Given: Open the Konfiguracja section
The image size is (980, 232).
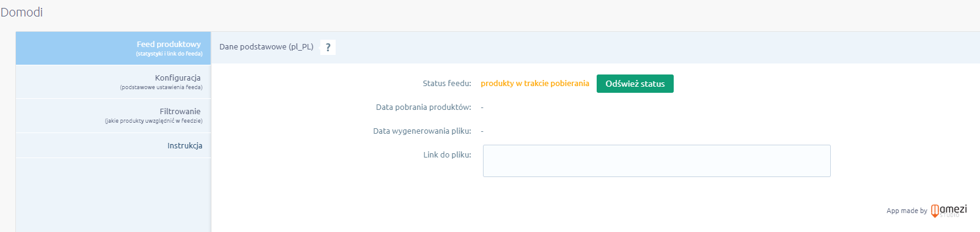Looking at the screenshot, I should (113, 82).
